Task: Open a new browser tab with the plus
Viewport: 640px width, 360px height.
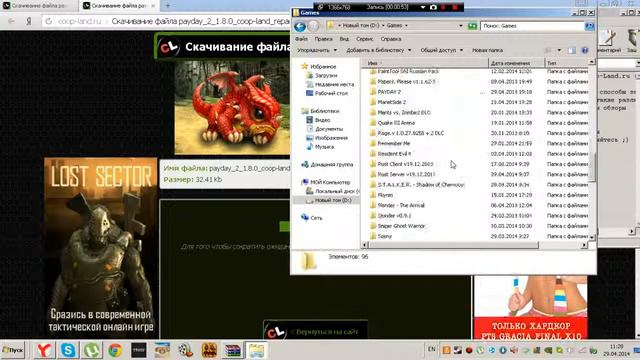Action: coord(167,5)
